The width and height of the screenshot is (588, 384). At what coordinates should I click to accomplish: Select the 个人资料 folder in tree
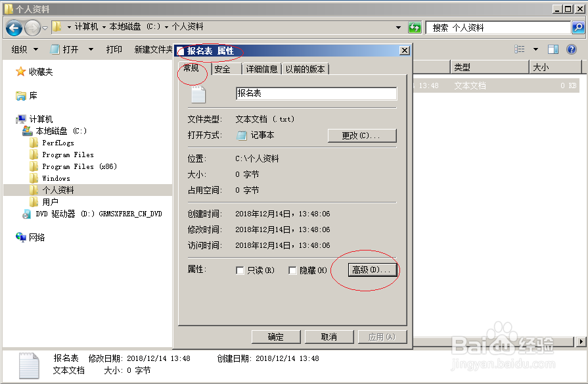(x=58, y=190)
